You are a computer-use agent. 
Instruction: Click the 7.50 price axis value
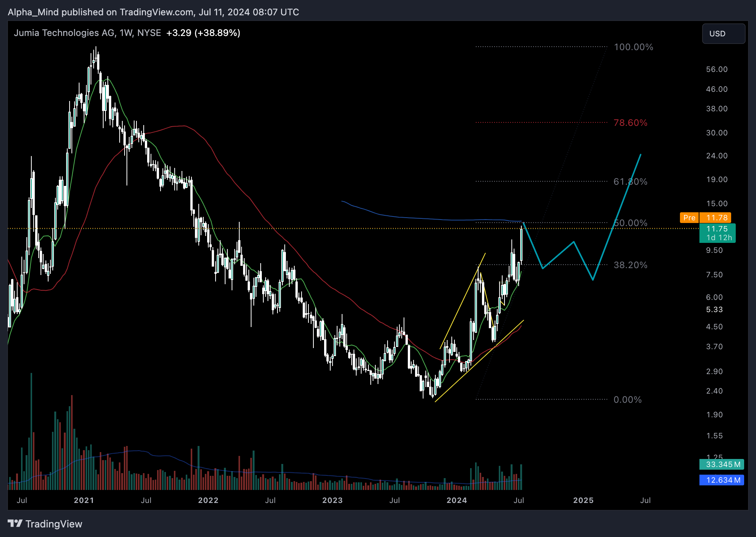[714, 275]
